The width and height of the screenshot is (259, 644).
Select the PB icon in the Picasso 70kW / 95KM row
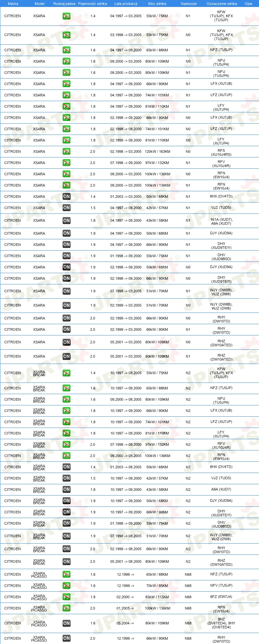[67, 586]
